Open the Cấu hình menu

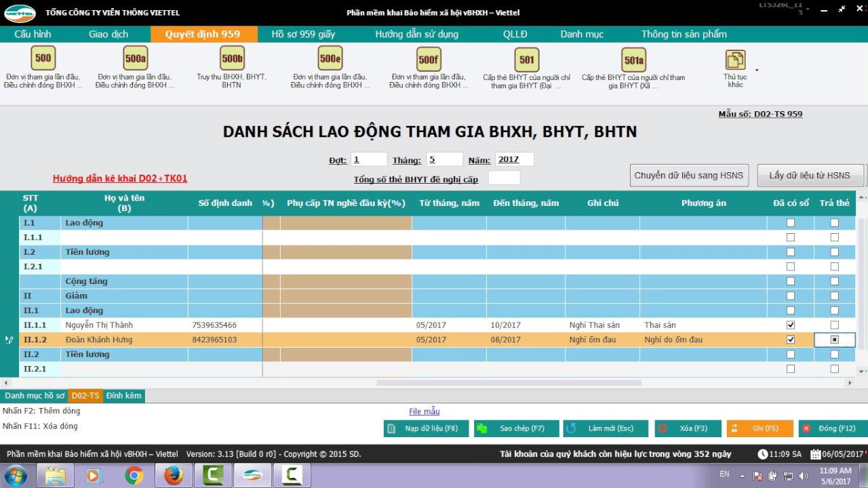click(33, 34)
